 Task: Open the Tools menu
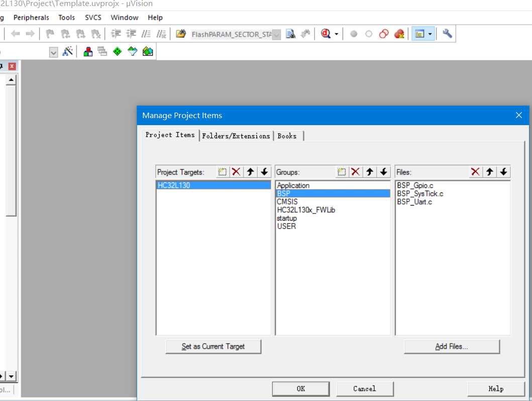point(66,18)
